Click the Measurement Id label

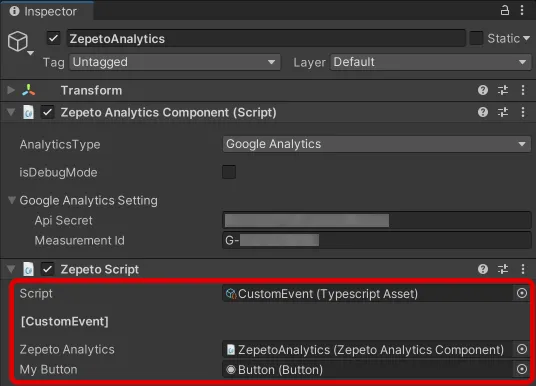(79, 240)
